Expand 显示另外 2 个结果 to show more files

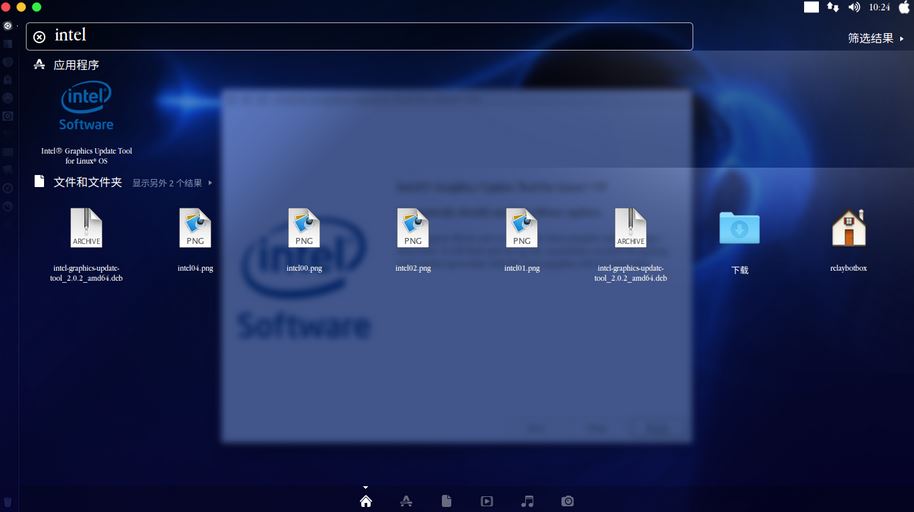(172, 183)
